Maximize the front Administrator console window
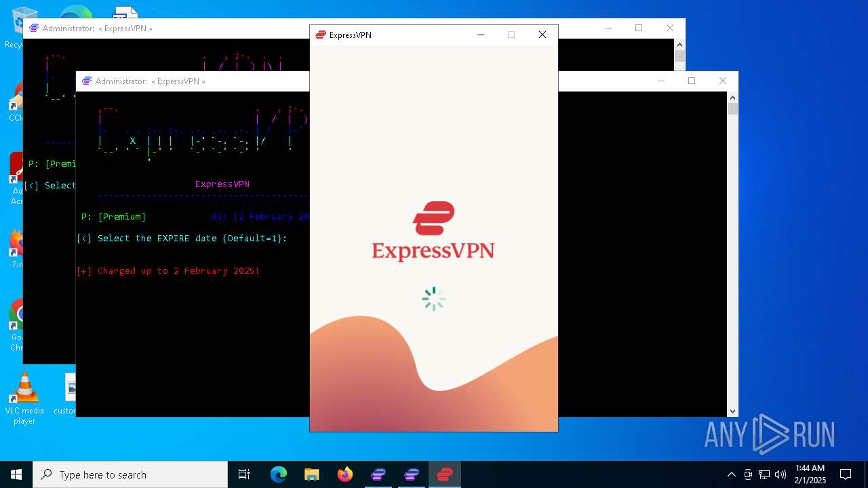The height and width of the screenshot is (488, 868). [692, 81]
